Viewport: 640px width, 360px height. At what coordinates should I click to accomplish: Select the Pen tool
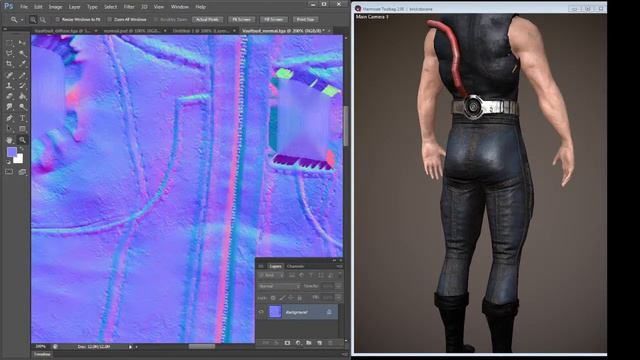pos(9,118)
